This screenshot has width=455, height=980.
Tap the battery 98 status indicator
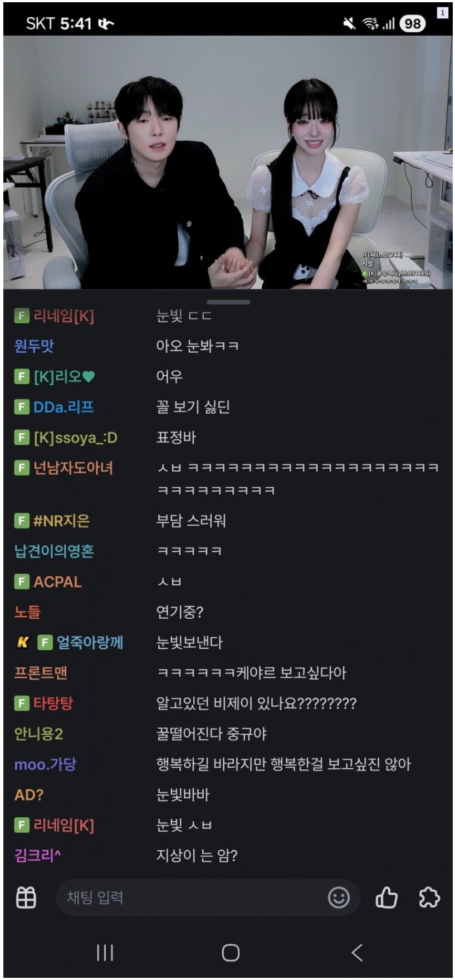coord(413,23)
